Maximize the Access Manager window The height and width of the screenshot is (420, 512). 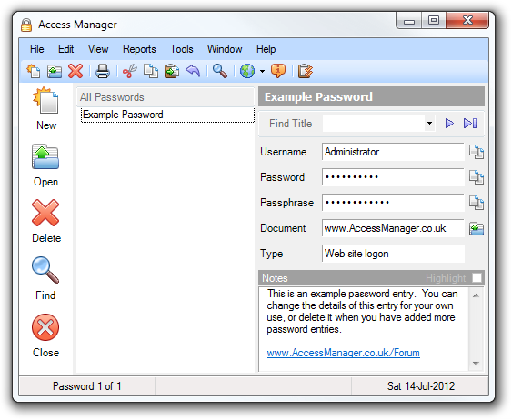pyautogui.click(x=434, y=21)
